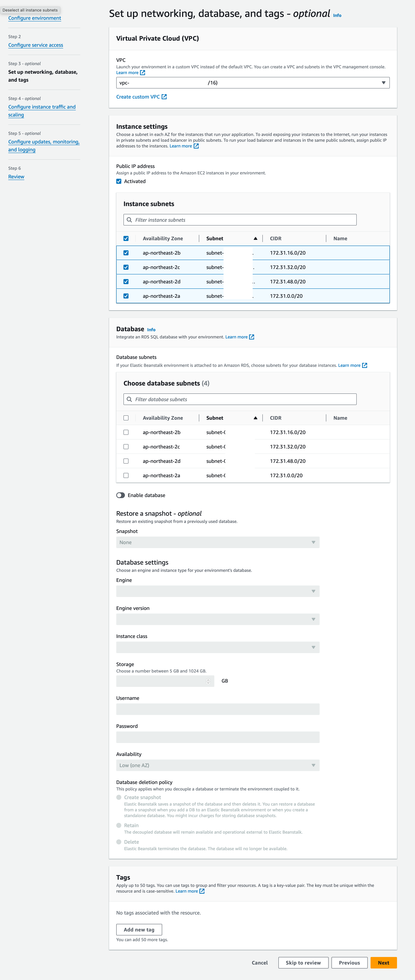Check database subnet ap-northeast-2a
This screenshot has height=980, width=415.
coord(126,476)
